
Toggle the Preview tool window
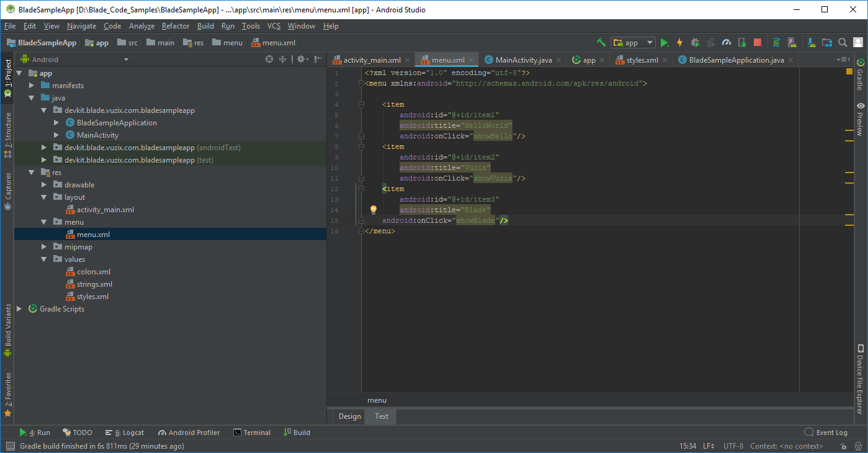(x=861, y=119)
